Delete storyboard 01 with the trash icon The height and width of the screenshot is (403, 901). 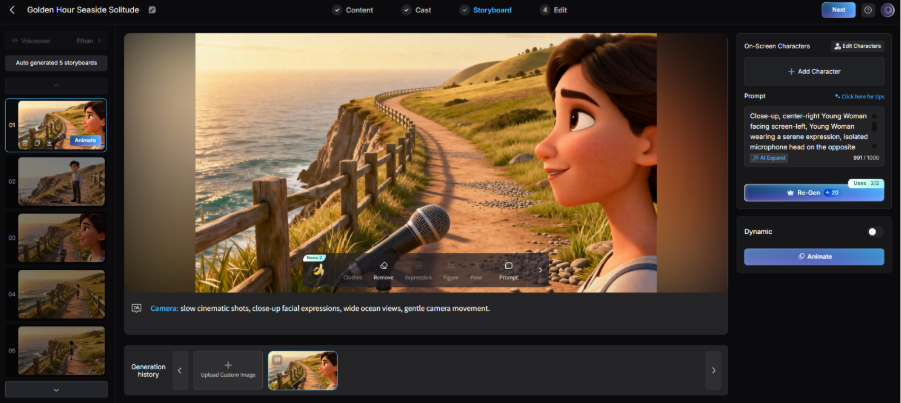(25, 142)
